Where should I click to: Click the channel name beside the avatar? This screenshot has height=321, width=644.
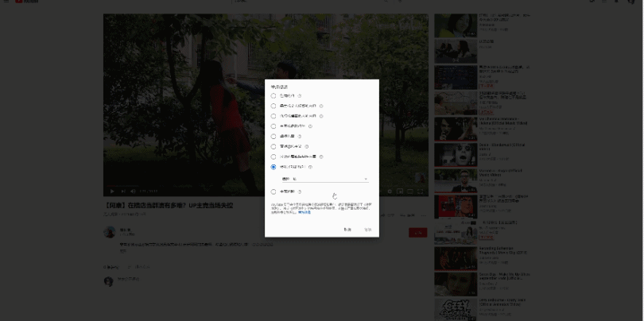(125, 230)
